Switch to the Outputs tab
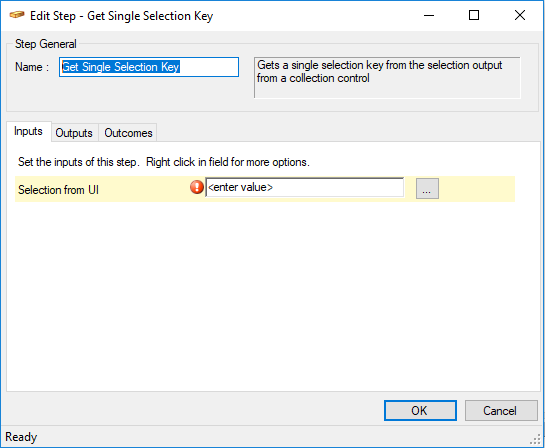The image size is (545, 448). tap(74, 133)
